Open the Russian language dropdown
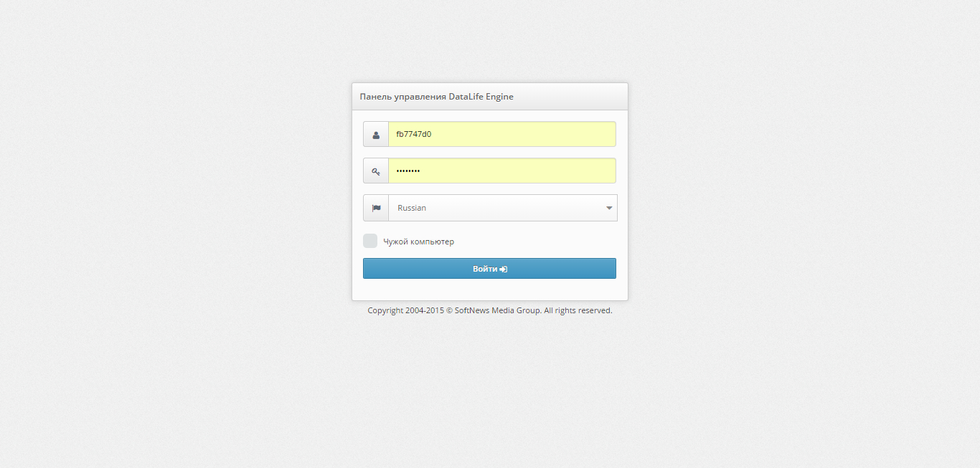This screenshot has width=980, height=468. pyautogui.click(x=502, y=208)
